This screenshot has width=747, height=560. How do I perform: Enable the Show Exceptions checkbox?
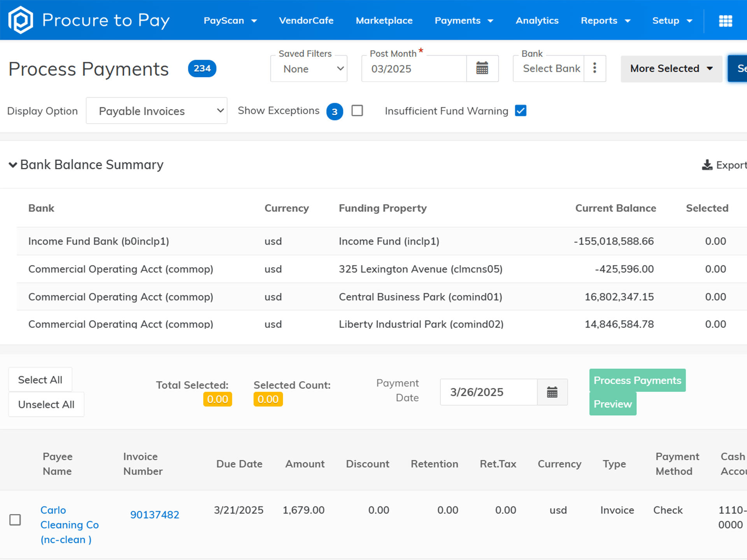pos(357,110)
